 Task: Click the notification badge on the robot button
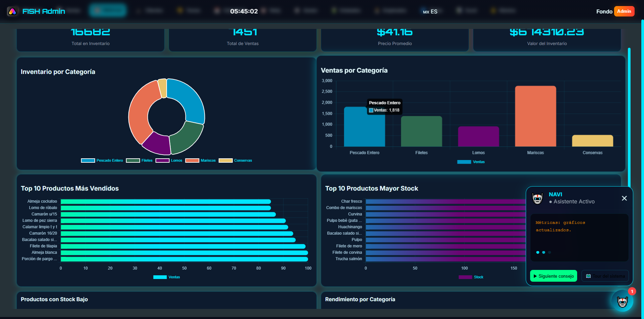632,291
